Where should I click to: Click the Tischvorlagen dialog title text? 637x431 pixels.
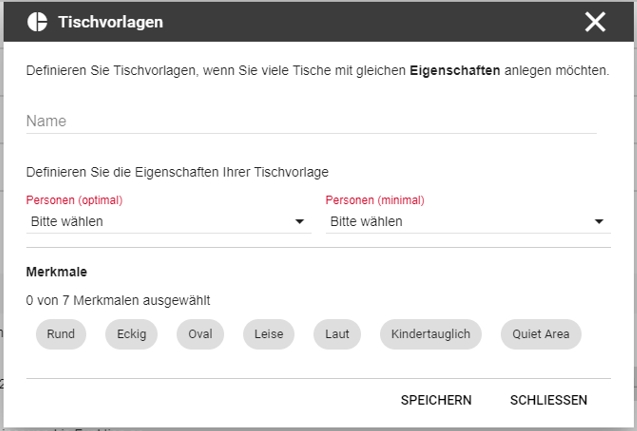[x=110, y=22]
